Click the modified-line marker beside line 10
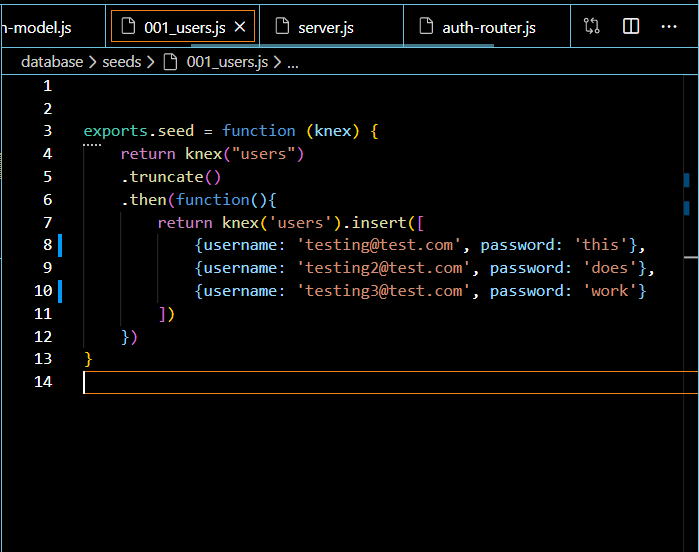This screenshot has height=552, width=699. click(60, 291)
